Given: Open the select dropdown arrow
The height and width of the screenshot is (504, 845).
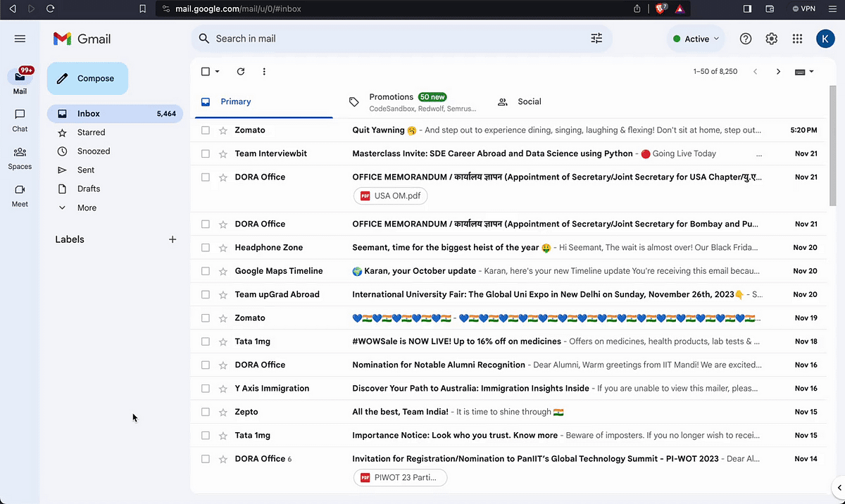Looking at the screenshot, I should click(217, 71).
